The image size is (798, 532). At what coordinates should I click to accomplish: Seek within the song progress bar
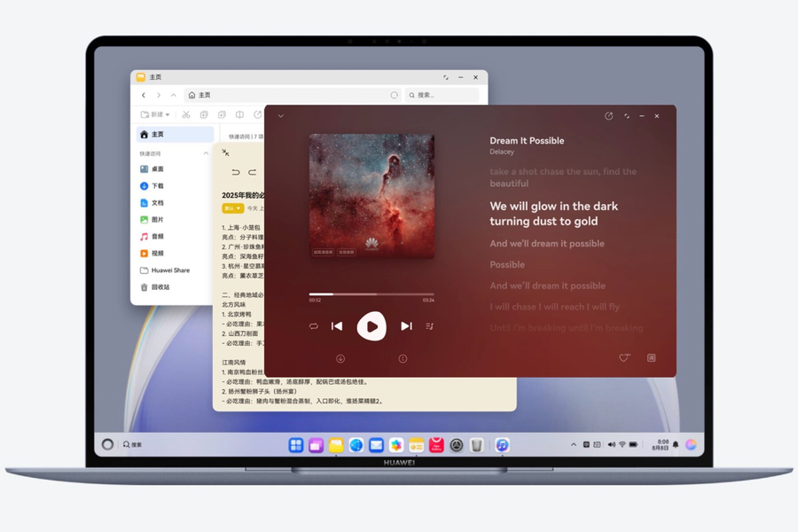point(372,294)
